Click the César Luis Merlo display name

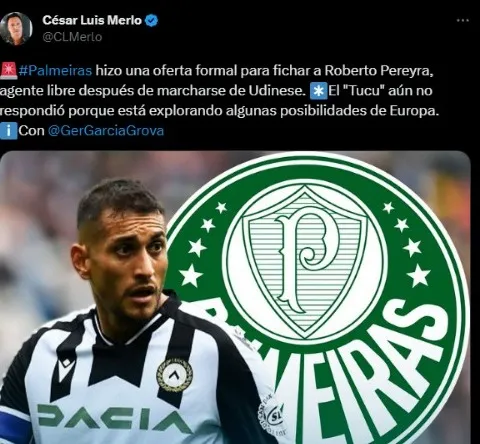tap(92, 20)
